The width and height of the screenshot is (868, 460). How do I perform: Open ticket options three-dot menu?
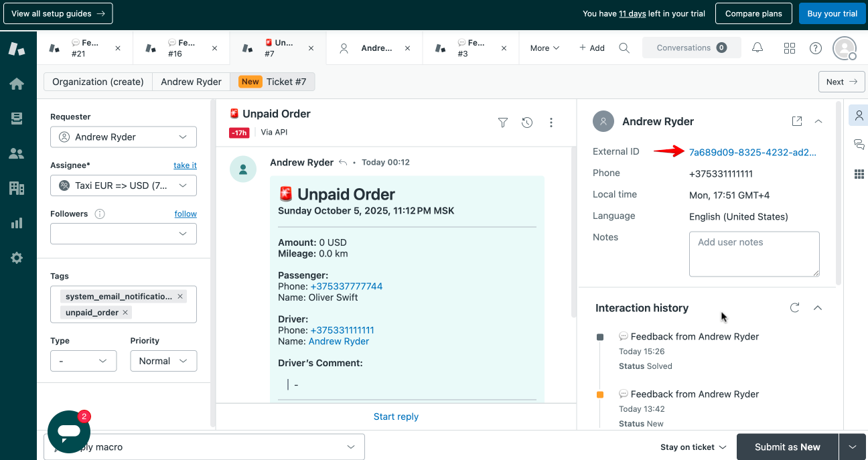pos(551,123)
